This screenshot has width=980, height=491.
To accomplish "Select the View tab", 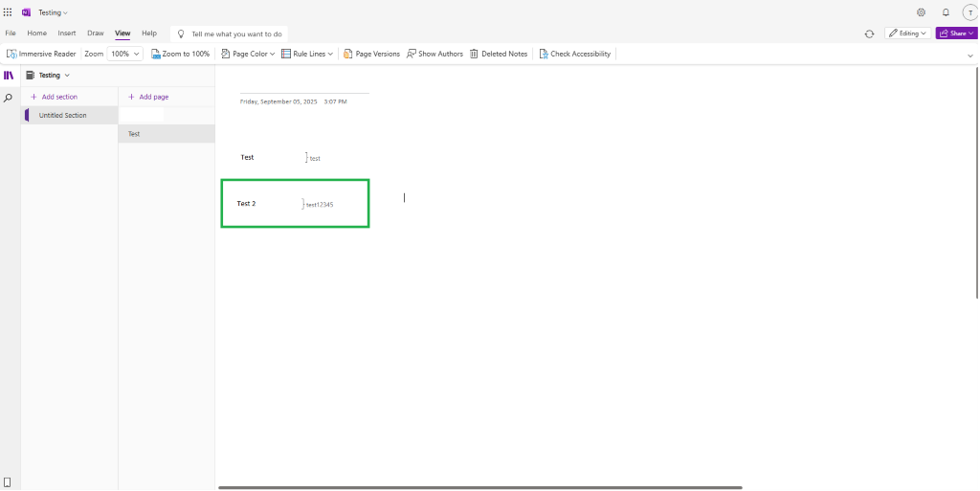I will coord(122,33).
